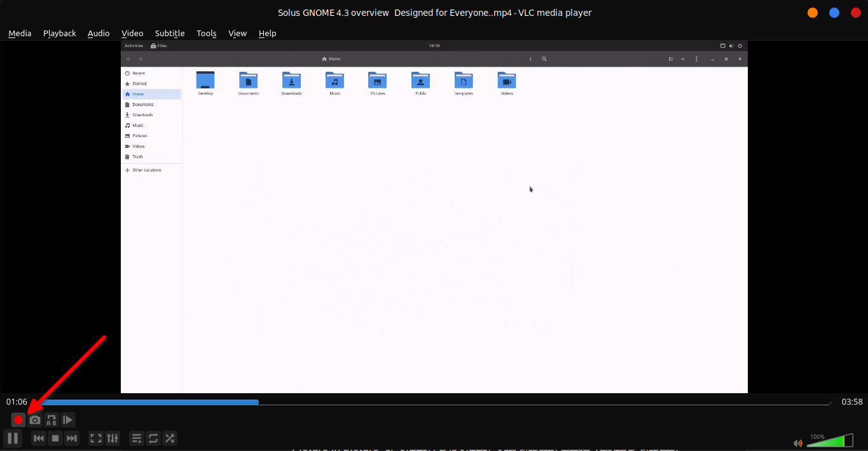Click the remaining time 03:58 label
Screen dimensions: 868x451
851,401
